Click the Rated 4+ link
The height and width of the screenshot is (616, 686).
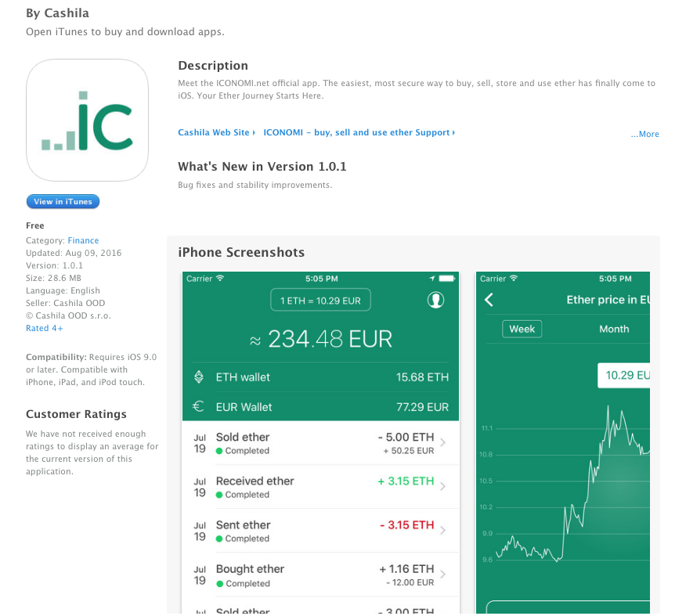44,328
